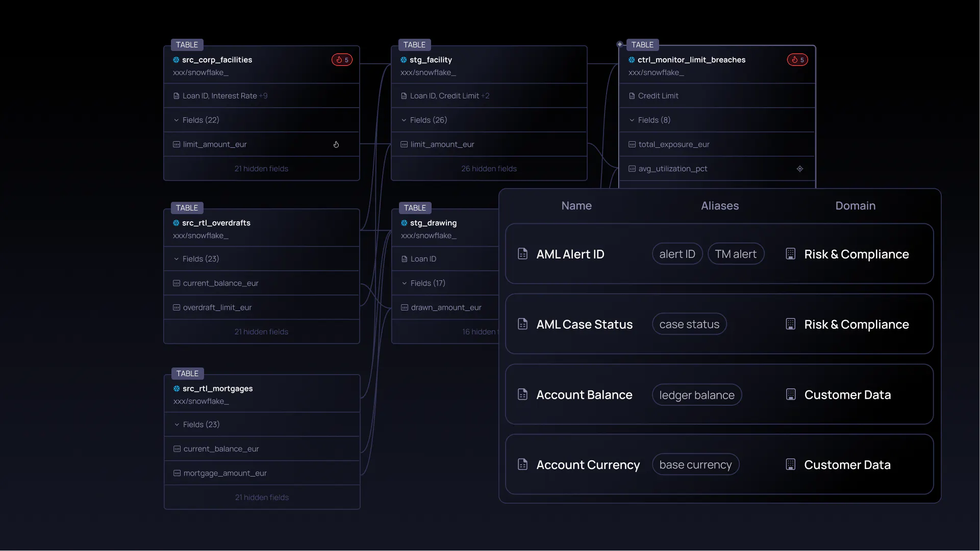Show 26 hidden fields in stg_facility

tap(489, 169)
